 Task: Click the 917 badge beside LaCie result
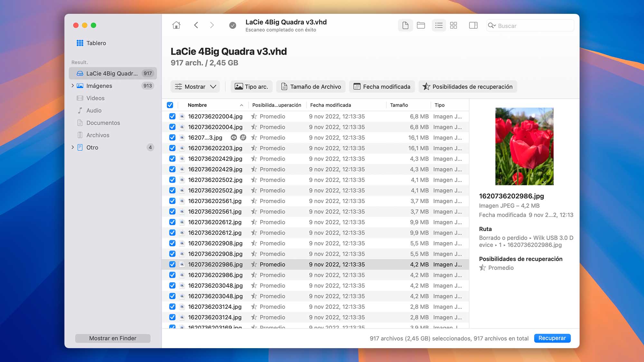tap(148, 73)
